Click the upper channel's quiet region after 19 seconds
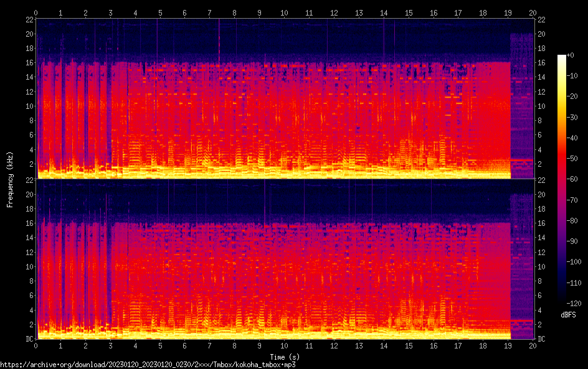Image resolution: width=588 pixels, height=369 pixels. pos(522,100)
